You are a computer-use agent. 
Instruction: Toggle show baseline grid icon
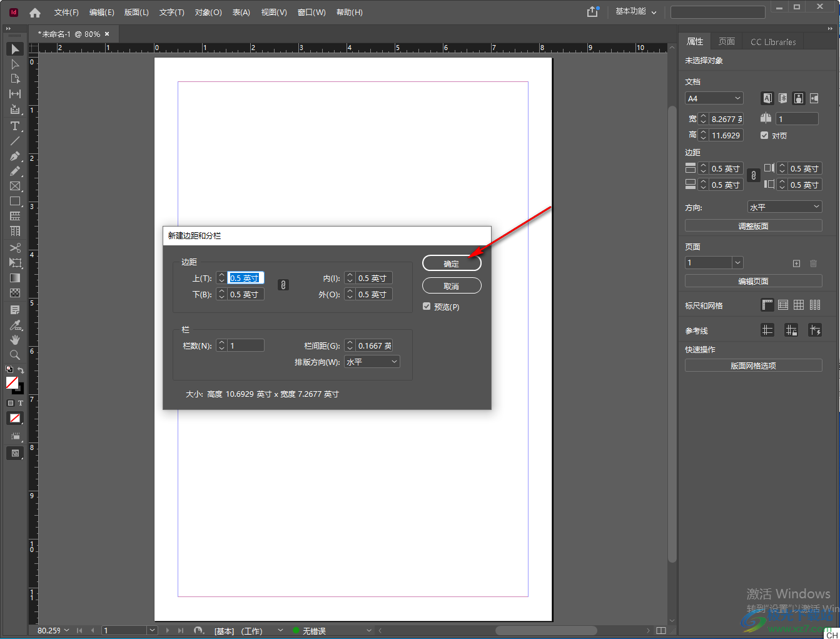click(x=783, y=305)
